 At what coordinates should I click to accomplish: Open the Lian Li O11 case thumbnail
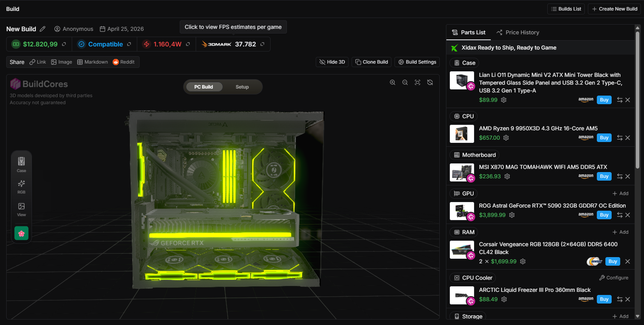[462, 80]
